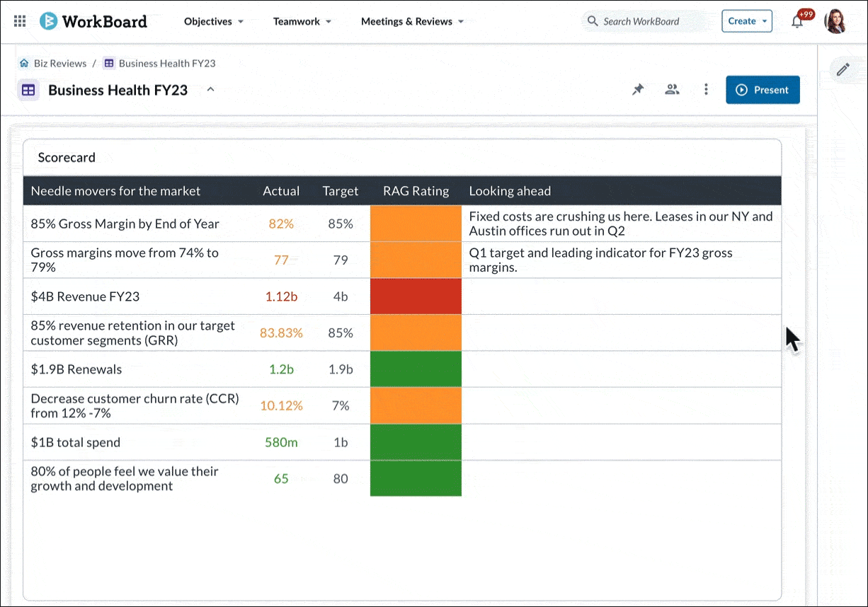
Task: Pin the Business Health FY23 board
Action: [638, 90]
